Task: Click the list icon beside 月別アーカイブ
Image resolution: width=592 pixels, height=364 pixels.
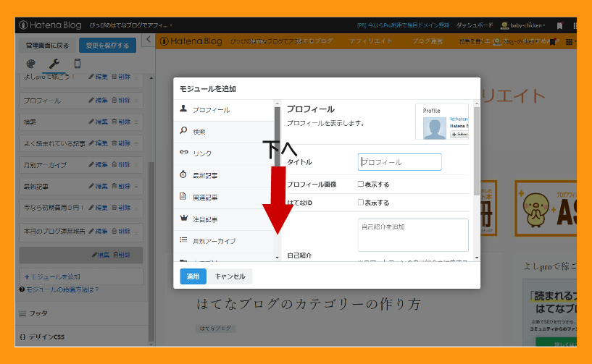Action: click(x=183, y=240)
